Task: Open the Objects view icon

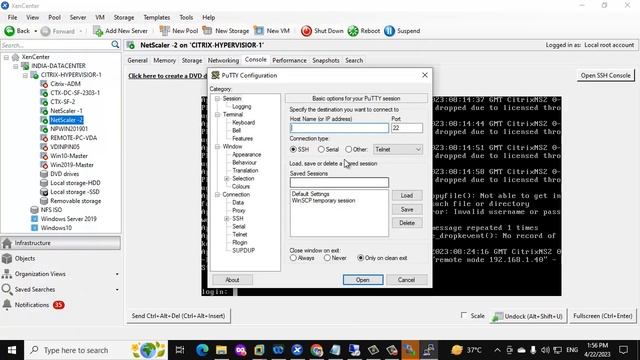Action: pyautogui.click(x=7, y=258)
